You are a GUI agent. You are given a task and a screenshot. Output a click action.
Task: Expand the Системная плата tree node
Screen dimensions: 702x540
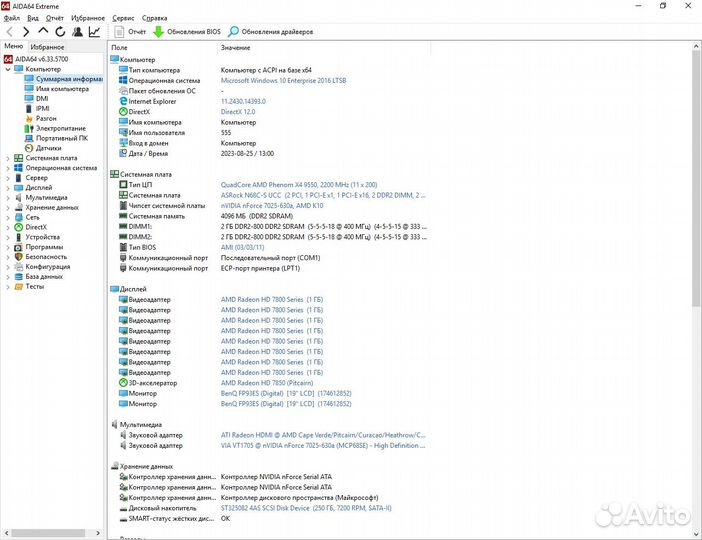[8, 158]
